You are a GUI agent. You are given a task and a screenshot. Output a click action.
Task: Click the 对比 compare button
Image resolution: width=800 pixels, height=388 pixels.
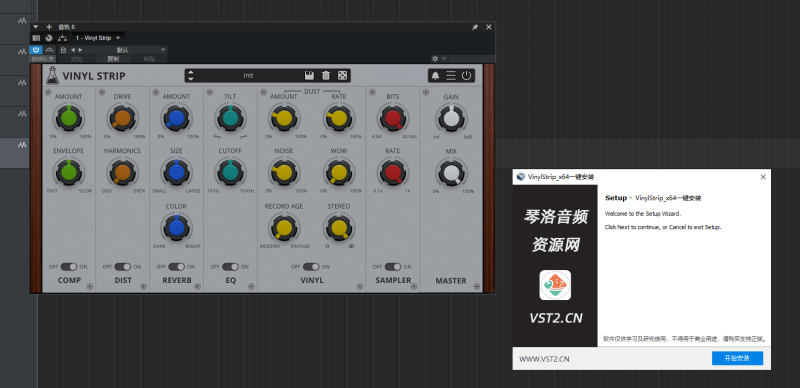[77, 59]
